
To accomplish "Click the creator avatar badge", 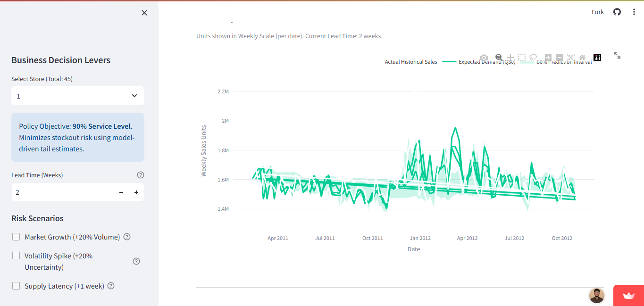I will 597,296.
